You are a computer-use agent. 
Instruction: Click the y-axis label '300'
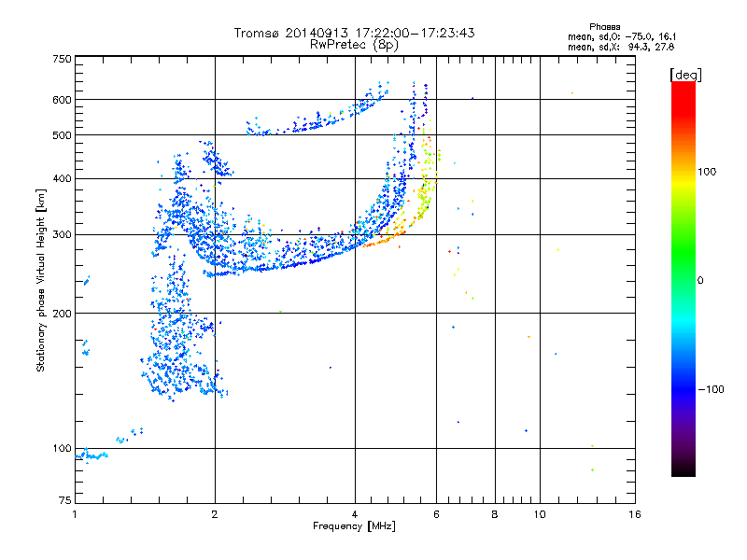pos(62,234)
